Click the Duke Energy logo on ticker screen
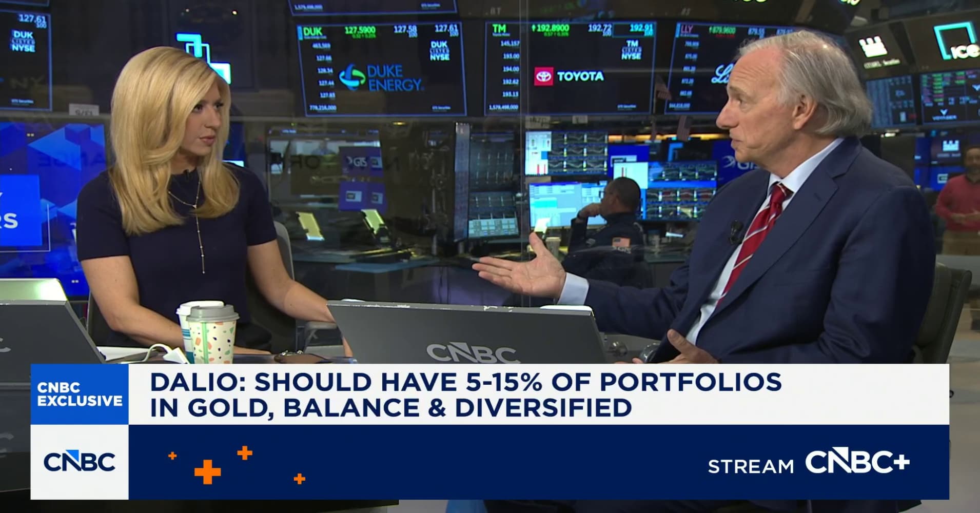 [381, 78]
